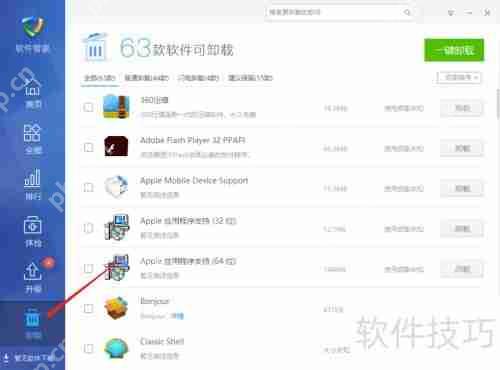Open the 体检 checkup section
The width and height of the screenshot is (500, 370).
tap(33, 231)
